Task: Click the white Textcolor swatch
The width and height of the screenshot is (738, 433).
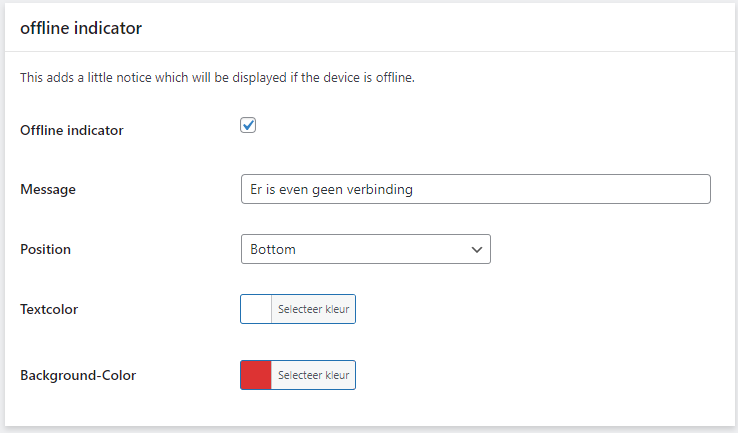Action: 256,309
